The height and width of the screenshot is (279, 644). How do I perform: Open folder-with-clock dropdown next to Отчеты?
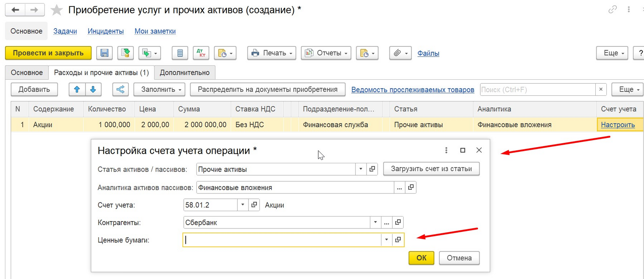click(x=367, y=53)
